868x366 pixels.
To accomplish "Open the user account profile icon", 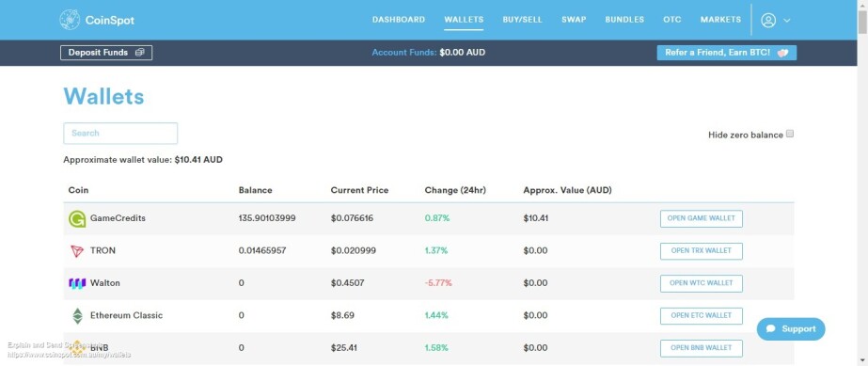I will 767,20.
